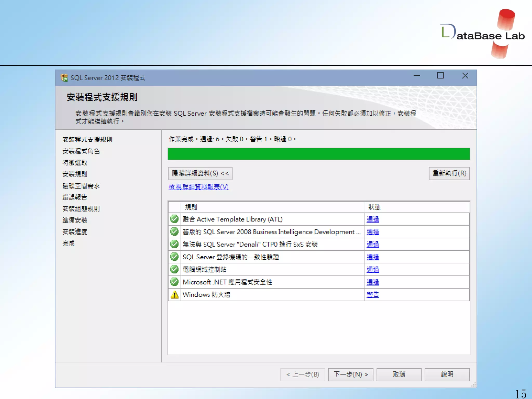Go to next step with 下一步(N)
Screen dimensions: 532x399
351,374
